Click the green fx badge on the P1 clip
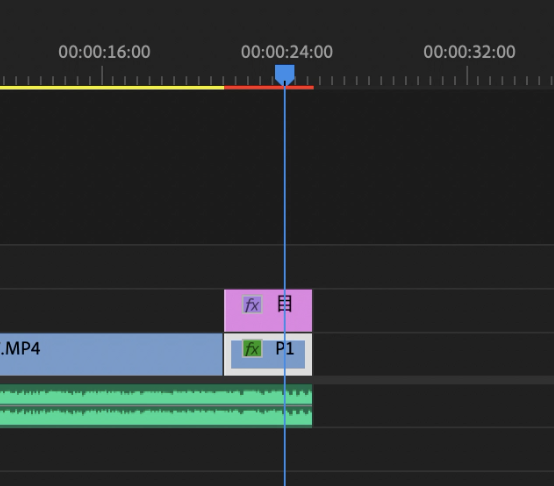The width and height of the screenshot is (554, 486). pyautogui.click(x=252, y=349)
